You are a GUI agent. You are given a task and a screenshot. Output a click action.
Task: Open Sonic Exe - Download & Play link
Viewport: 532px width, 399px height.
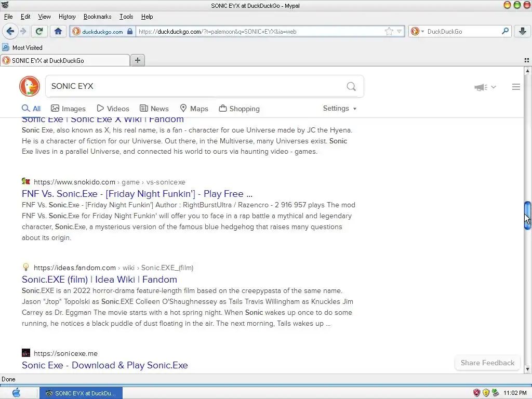105,365
